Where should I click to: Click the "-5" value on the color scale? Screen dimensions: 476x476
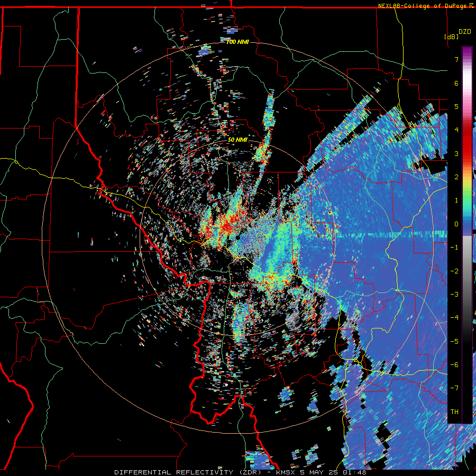click(x=454, y=341)
